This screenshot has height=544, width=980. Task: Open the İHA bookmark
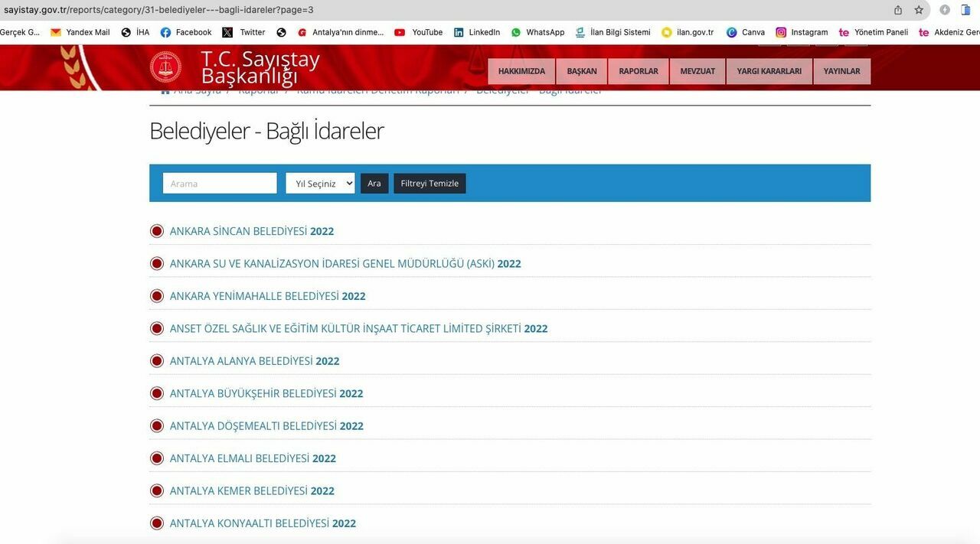136,32
